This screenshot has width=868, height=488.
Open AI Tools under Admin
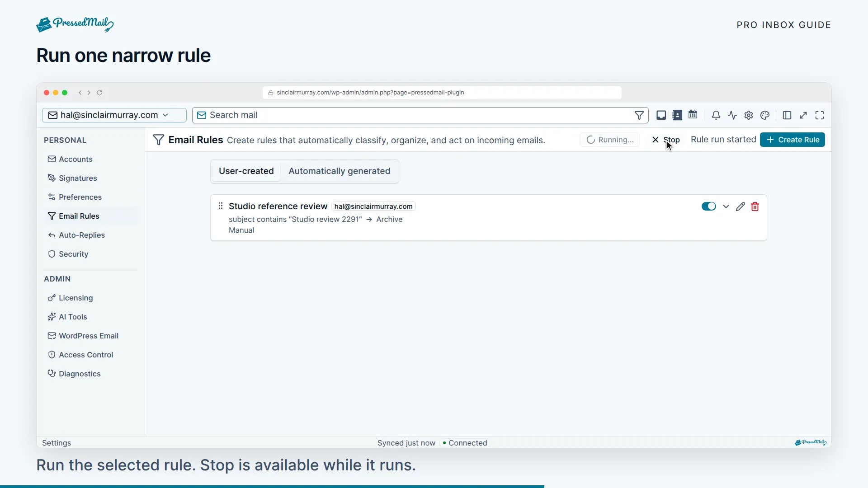point(90,317)
